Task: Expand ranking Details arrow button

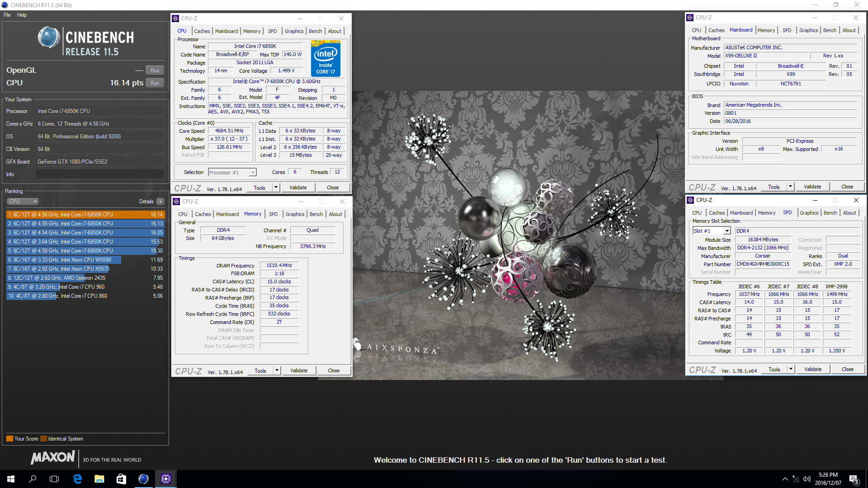Action: (160, 202)
